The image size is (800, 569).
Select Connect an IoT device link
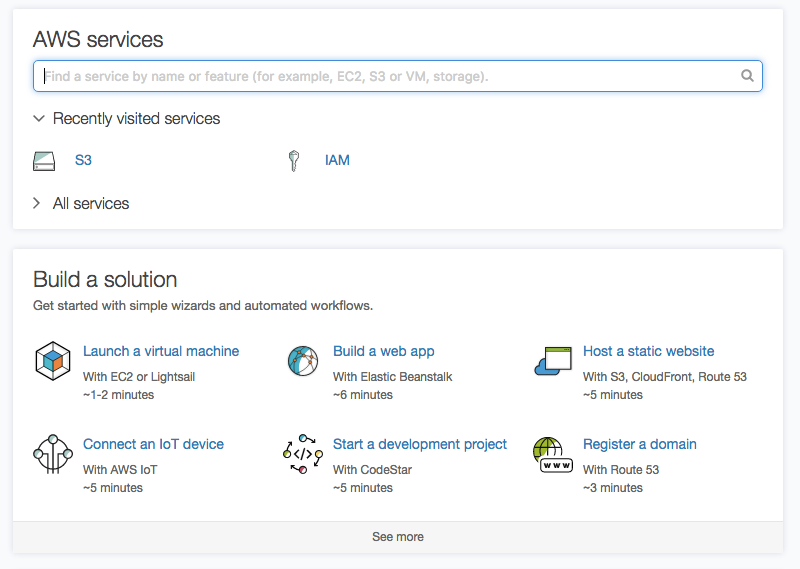pos(154,444)
